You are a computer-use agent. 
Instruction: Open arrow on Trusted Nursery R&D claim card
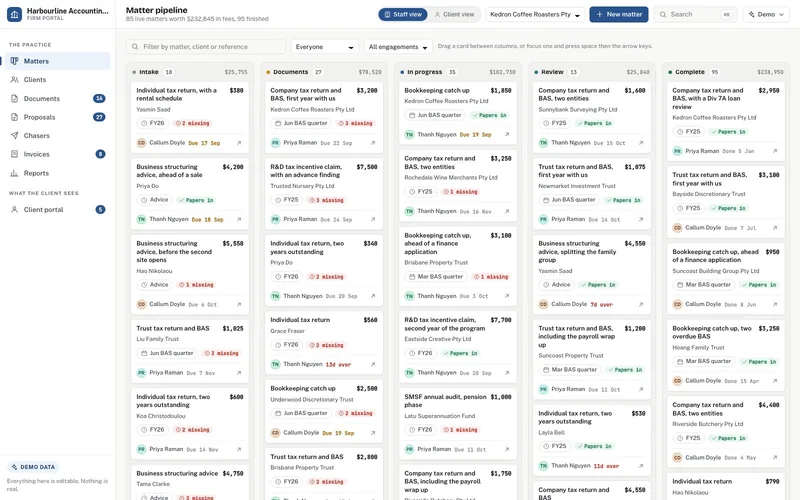coord(373,219)
